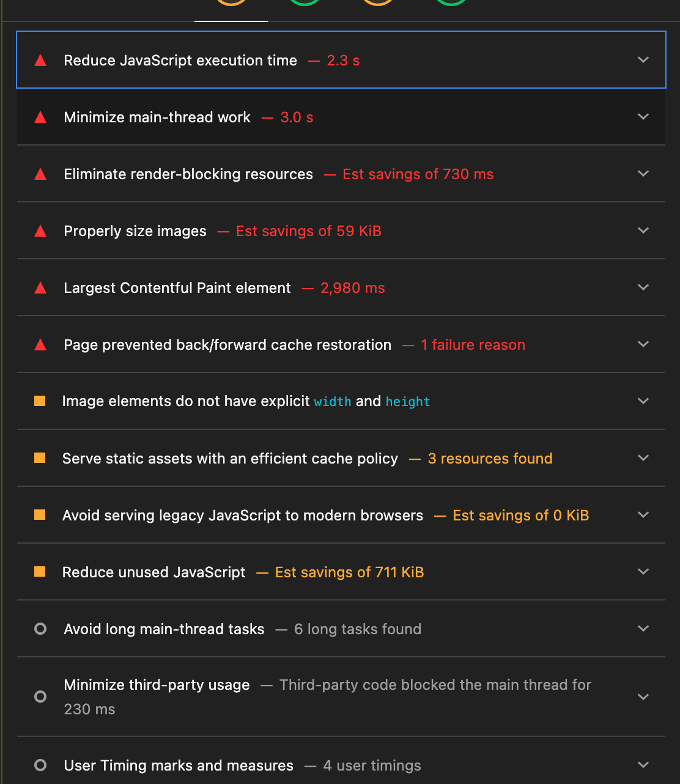Click the warning triangle for Eliminate render-blocking resources

[x=40, y=174]
